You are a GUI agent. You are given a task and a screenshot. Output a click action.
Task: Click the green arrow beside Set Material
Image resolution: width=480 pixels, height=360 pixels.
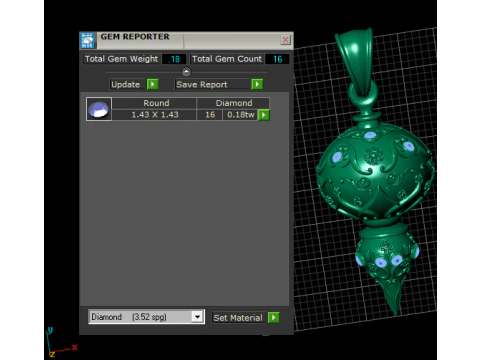(x=274, y=317)
